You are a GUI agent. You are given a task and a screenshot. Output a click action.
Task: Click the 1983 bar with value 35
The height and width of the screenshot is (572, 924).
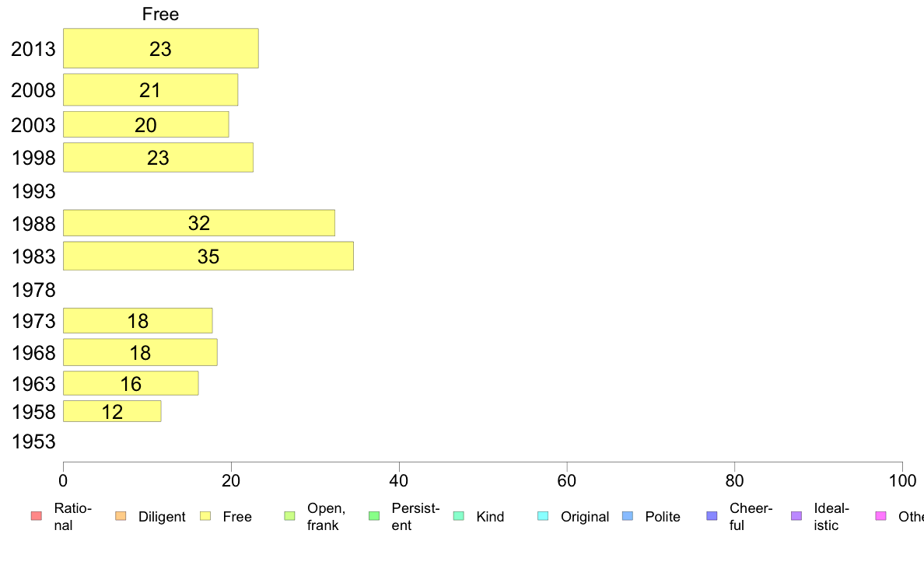[208, 256]
